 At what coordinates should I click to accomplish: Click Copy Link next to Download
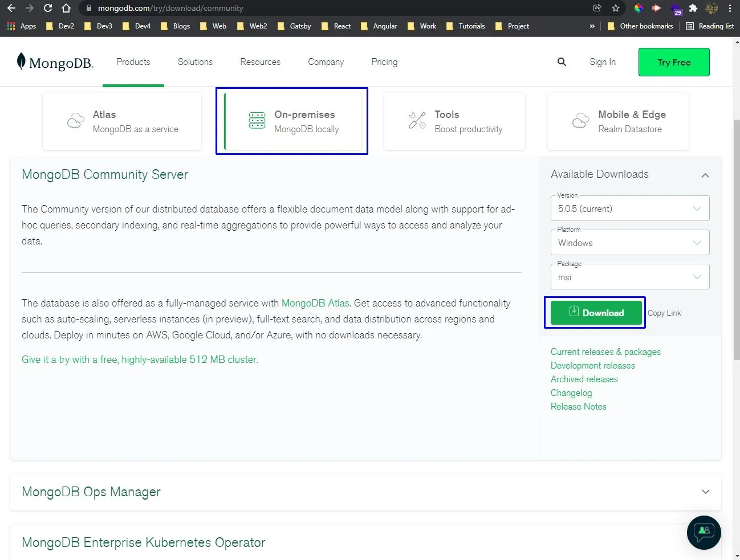click(664, 313)
